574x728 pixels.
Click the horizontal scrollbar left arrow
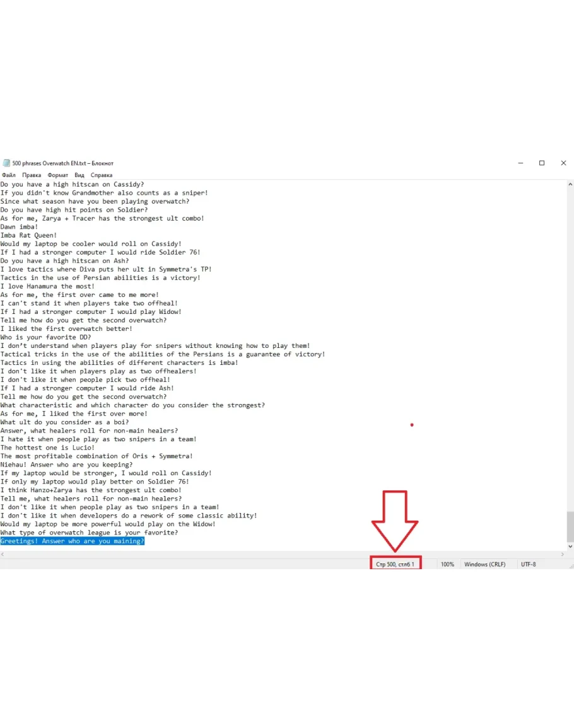[x=3, y=555]
